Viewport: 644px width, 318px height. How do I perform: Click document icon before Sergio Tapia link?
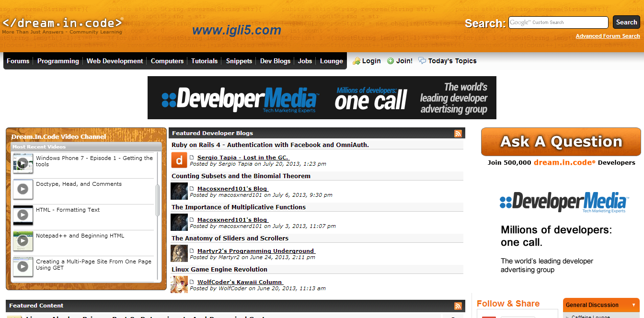click(x=192, y=158)
